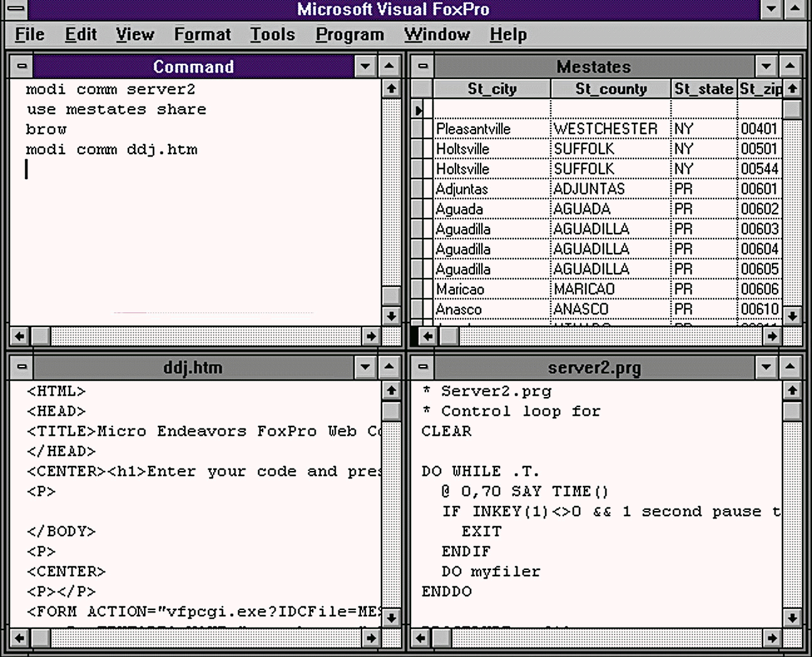Open the server2.prg window control-menu box

(423, 367)
